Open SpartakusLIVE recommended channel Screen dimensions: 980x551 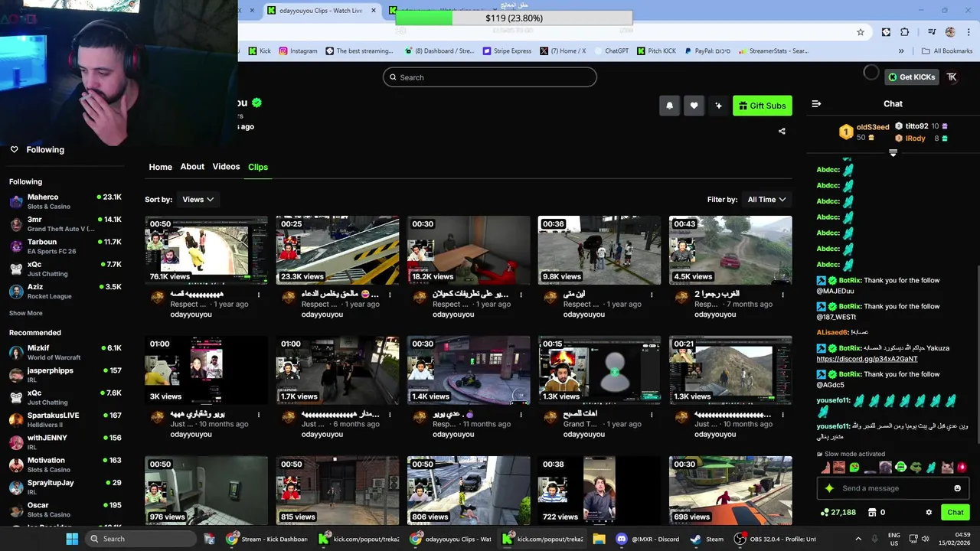[65, 419]
